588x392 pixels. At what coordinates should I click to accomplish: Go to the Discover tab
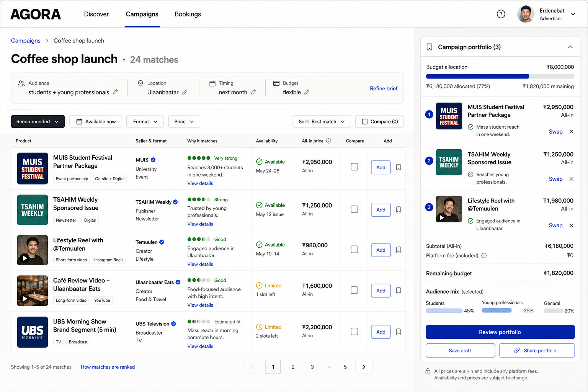point(96,14)
